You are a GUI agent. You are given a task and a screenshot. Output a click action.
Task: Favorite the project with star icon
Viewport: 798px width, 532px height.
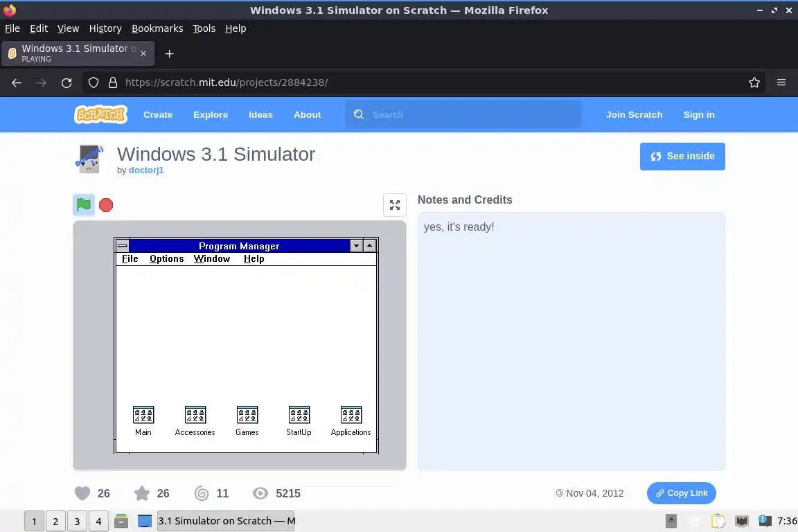[142, 493]
